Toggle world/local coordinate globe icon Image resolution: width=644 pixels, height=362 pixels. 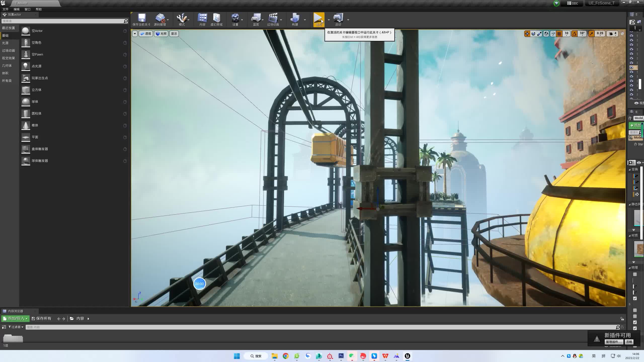pyautogui.click(x=546, y=34)
